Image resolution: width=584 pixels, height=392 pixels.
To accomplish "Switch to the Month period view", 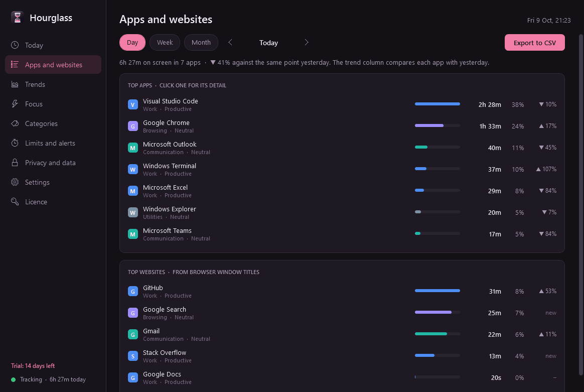I will coord(201,43).
